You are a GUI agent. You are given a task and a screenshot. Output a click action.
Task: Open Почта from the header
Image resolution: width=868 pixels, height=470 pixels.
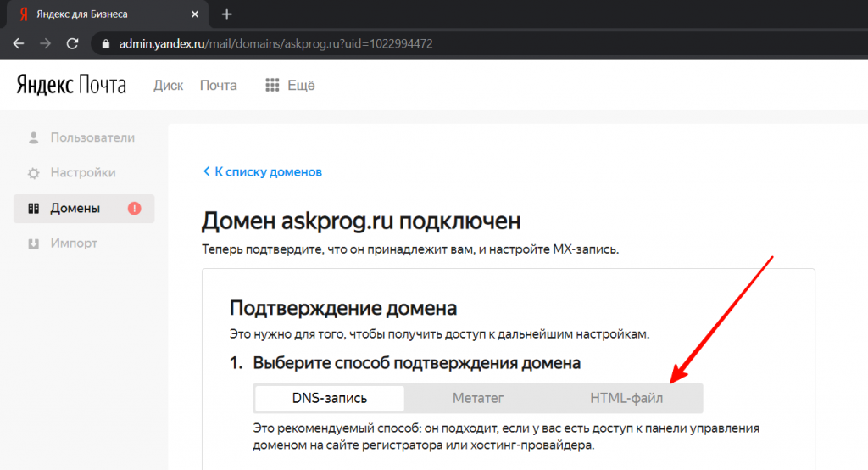click(x=218, y=86)
